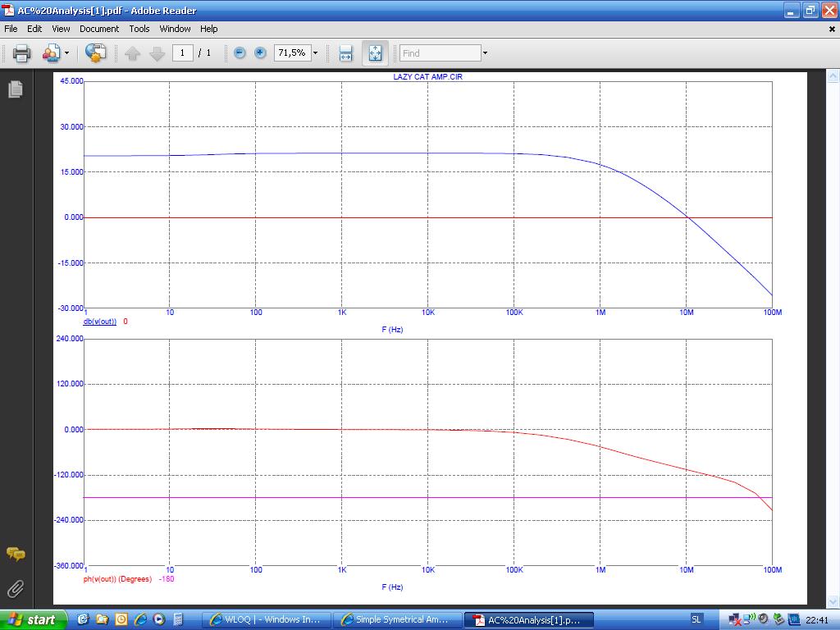Go to next page arrow
This screenshot has width=840, height=630.
pyautogui.click(x=157, y=53)
